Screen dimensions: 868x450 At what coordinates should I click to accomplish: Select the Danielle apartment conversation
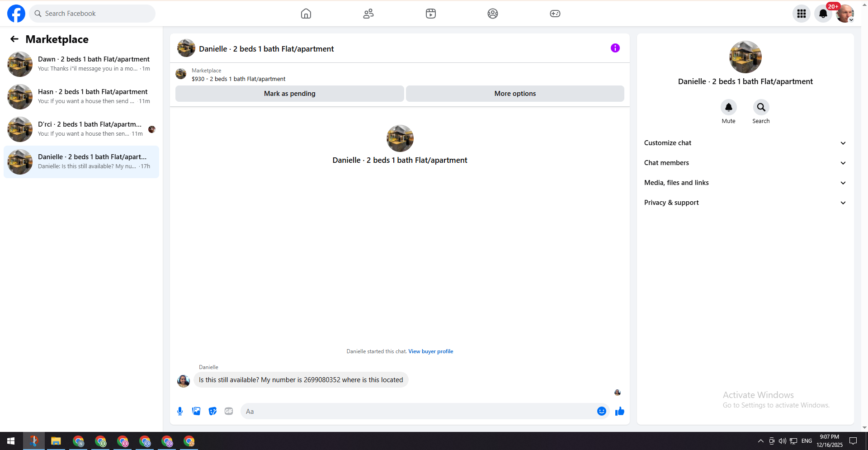click(81, 162)
